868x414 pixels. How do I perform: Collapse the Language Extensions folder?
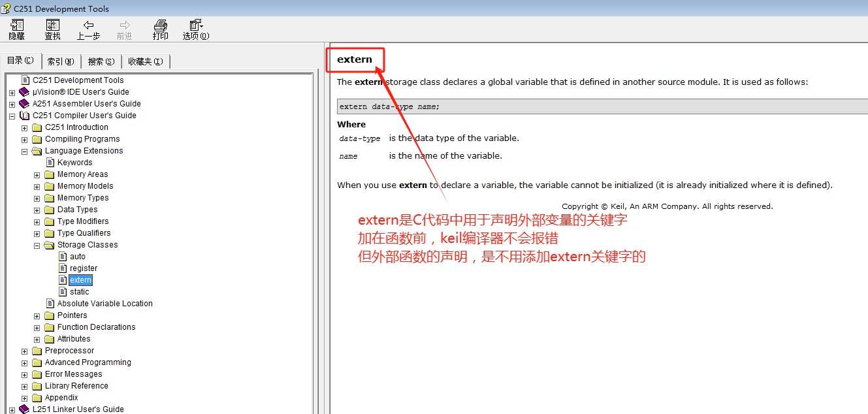pos(25,151)
